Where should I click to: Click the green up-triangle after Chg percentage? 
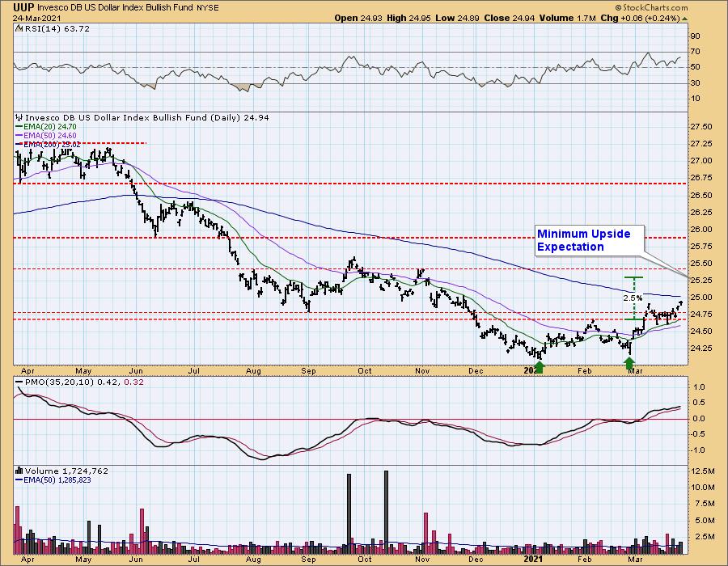point(684,18)
